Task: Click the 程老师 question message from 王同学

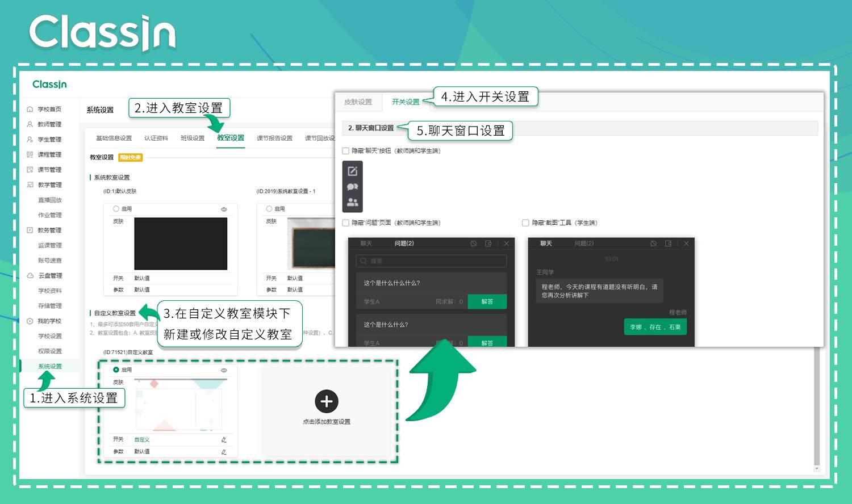Action: [599, 291]
